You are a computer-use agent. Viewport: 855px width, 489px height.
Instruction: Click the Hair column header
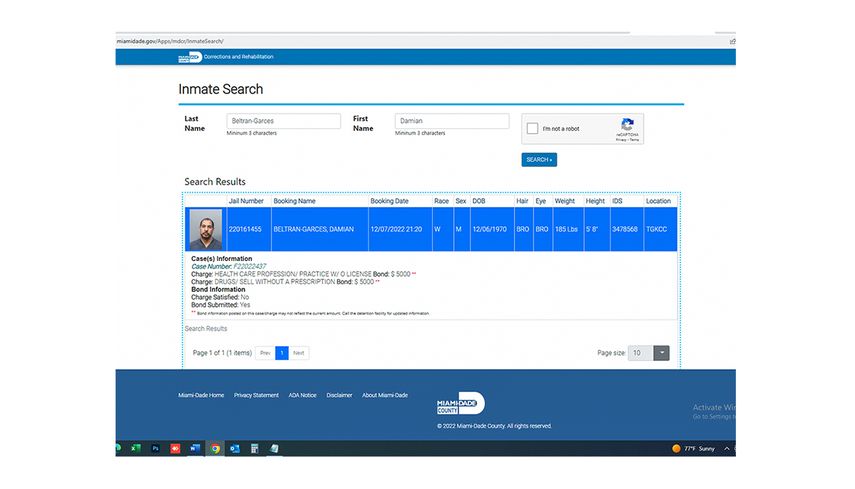coord(522,201)
